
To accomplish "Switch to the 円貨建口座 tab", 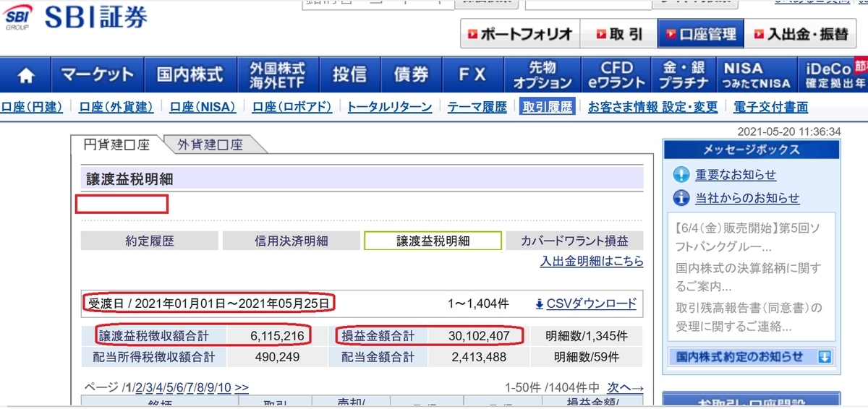I will [x=116, y=145].
